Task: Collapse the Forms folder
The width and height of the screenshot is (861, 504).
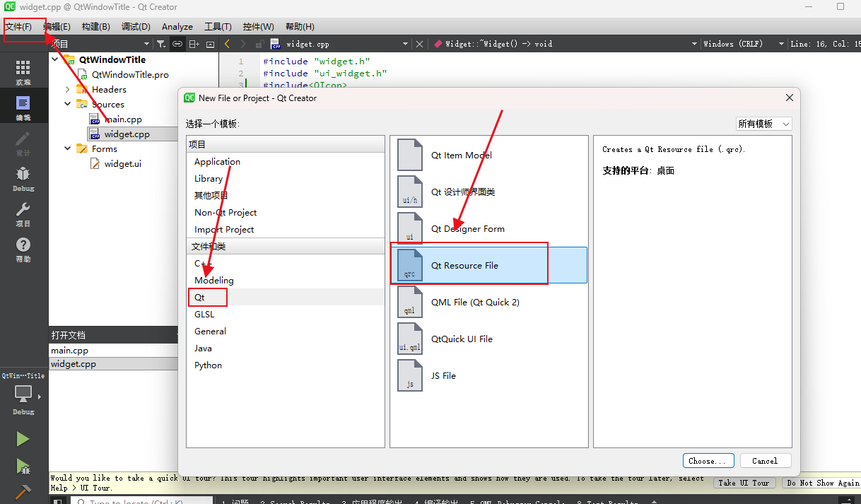Action: [68, 149]
